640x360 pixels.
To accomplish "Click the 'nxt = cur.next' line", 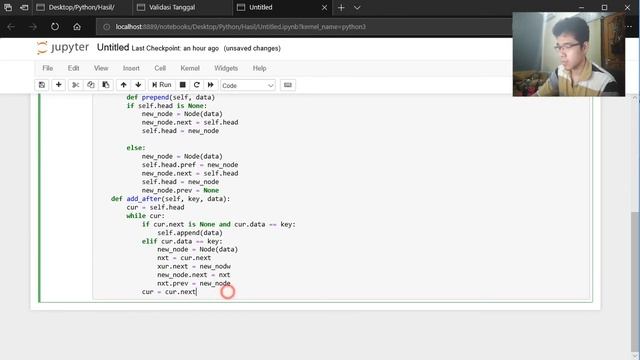I will coord(184,258).
